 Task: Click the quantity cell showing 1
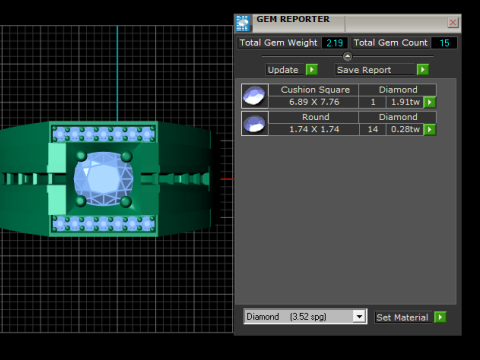coord(373,102)
